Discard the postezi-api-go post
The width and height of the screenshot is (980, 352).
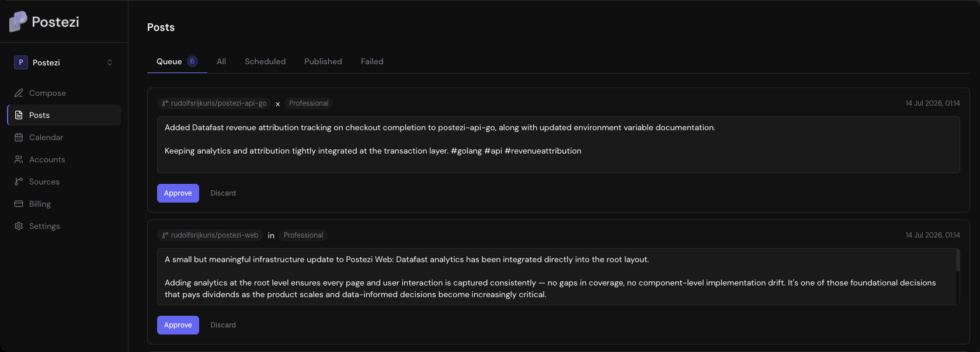tap(223, 193)
